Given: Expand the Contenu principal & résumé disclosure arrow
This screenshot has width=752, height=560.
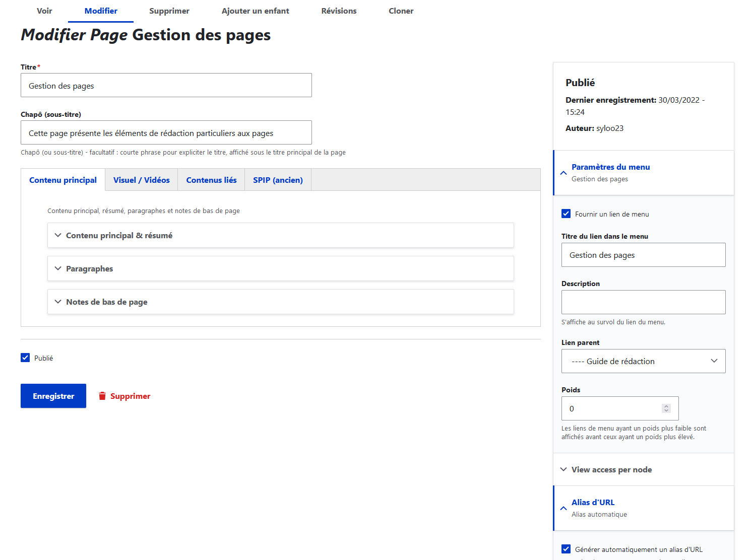Looking at the screenshot, I should point(58,235).
